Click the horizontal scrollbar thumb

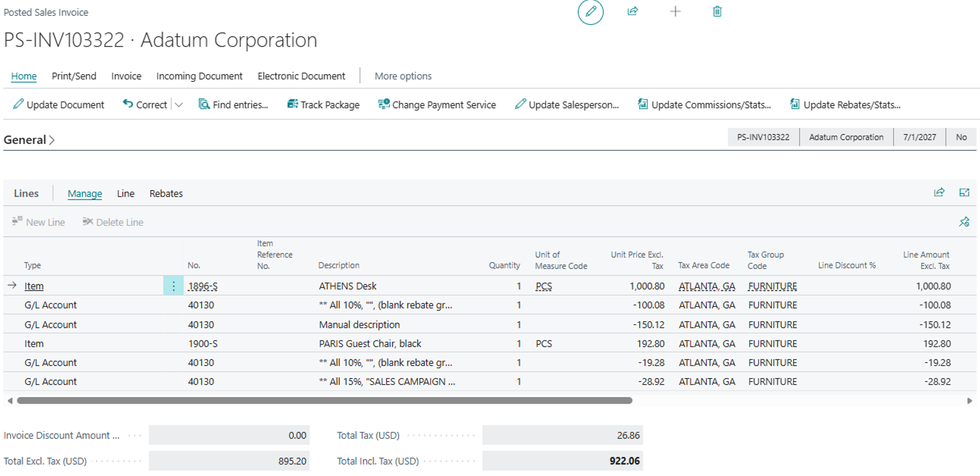click(325, 400)
